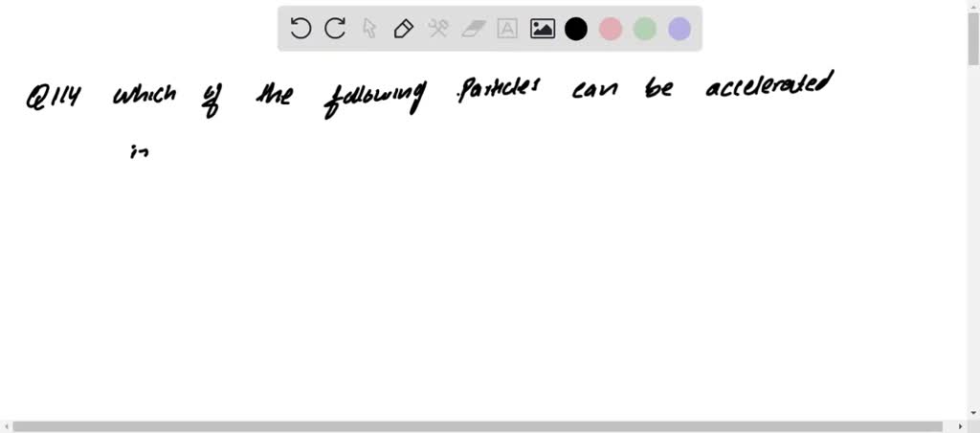Pick the purple ink color

coord(679,29)
